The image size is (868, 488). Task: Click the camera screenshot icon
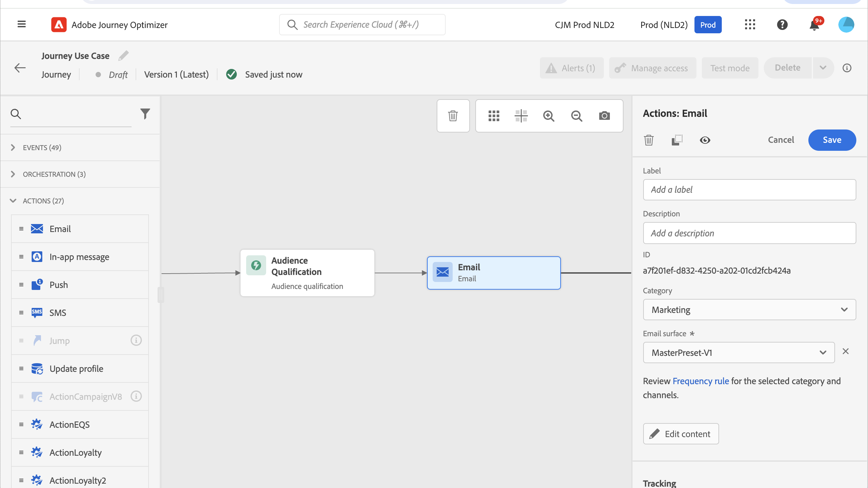tap(604, 116)
